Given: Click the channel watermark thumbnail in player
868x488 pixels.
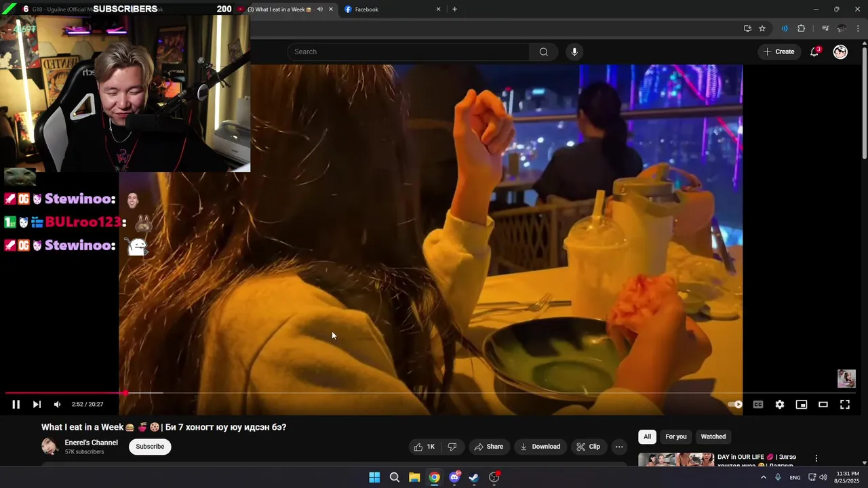Looking at the screenshot, I should point(846,378).
